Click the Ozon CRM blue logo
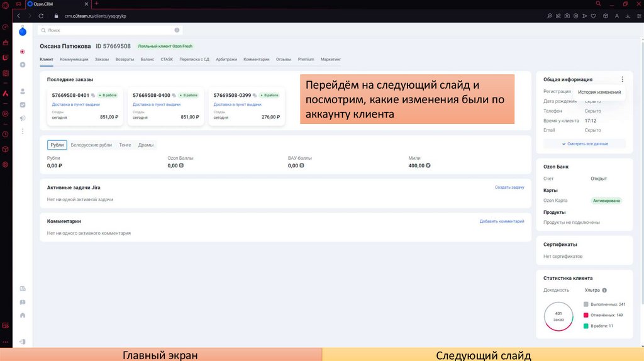644x361 pixels. [23, 31]
